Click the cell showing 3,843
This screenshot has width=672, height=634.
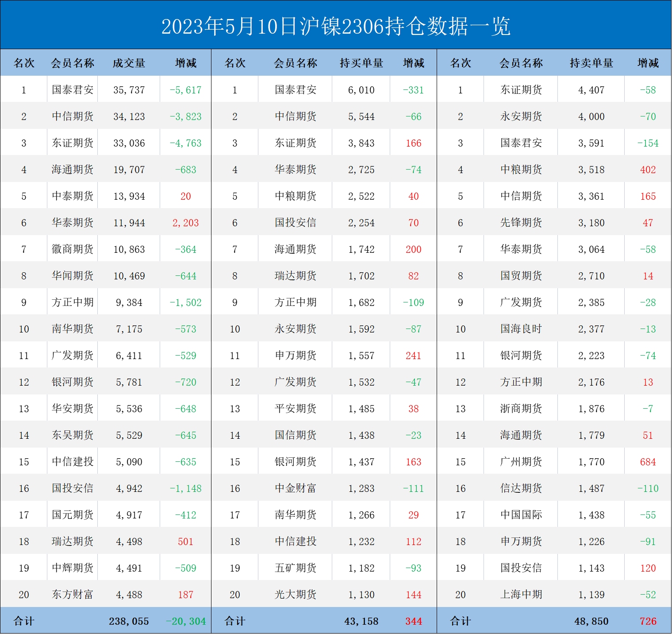point(361,143)
